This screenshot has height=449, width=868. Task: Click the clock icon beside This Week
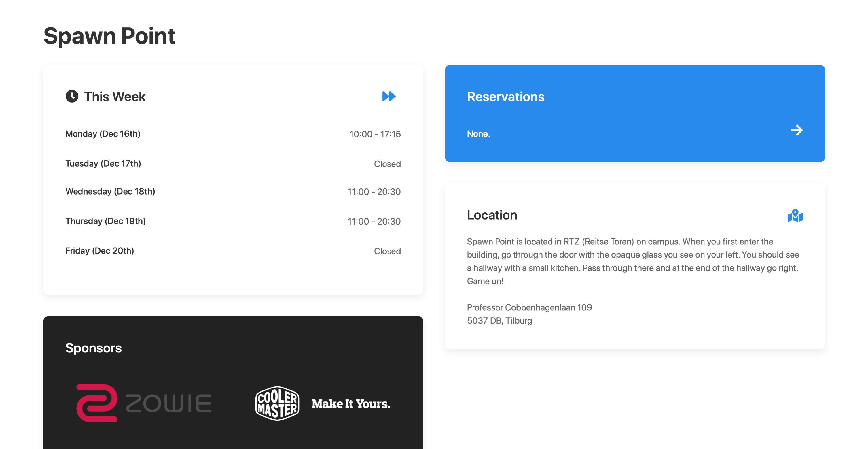(x=72, y=97)
